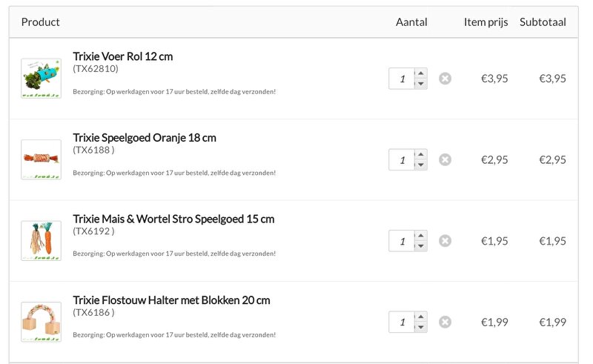Open Trixie Voer Rol 12 cm product link

pos(123,56)
